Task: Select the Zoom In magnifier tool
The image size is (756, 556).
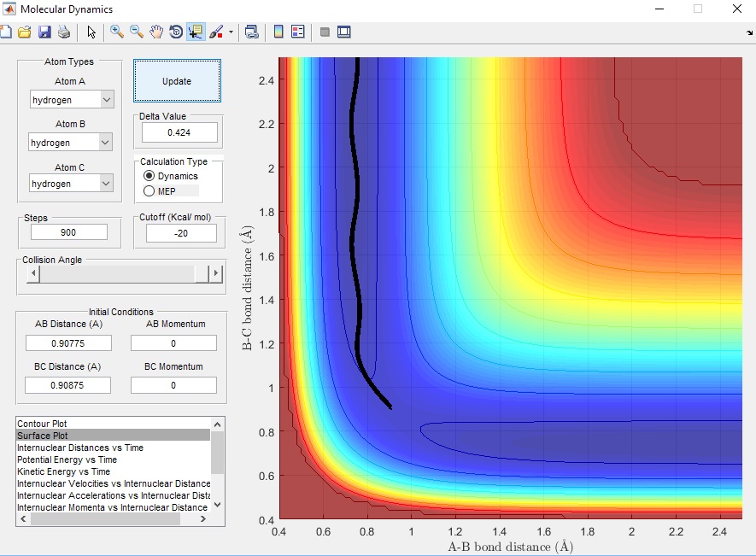Action: [x=116, y=32]
